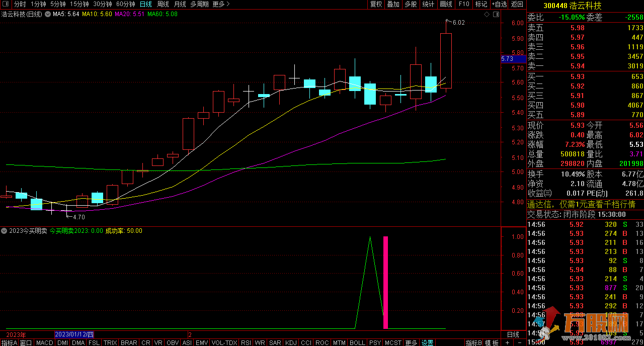The height and width of the screenshot is (346, 644).
Task: Expand the 更多 period options arrow
Action: (x=228, y=4)
